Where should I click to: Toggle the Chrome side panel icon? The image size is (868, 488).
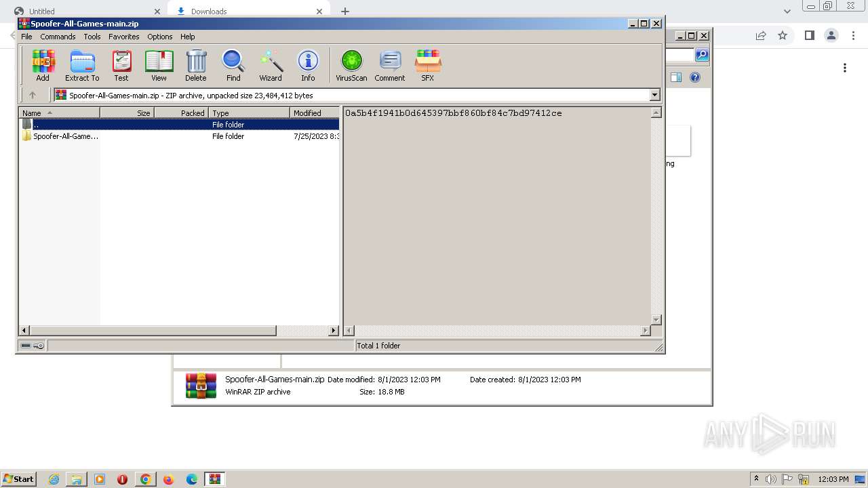pyautogui.click(x=809, y=35)
